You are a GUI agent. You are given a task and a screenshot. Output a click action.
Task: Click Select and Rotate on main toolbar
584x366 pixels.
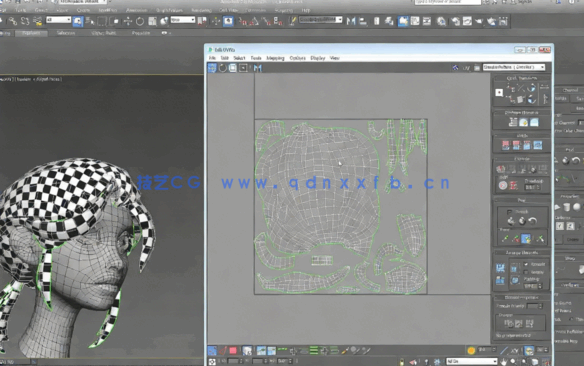coord(140,21)
